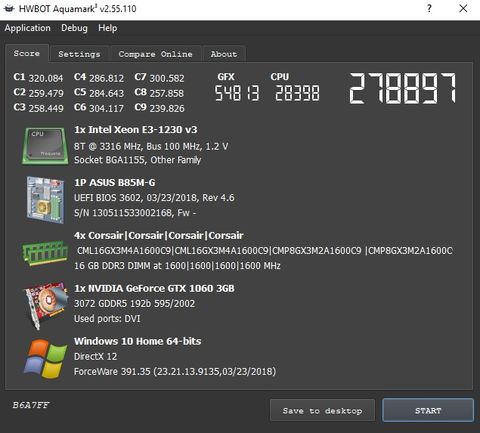Click the graphics card icon
The width and height of the screenshot is (480, 433).
(46, 306)
